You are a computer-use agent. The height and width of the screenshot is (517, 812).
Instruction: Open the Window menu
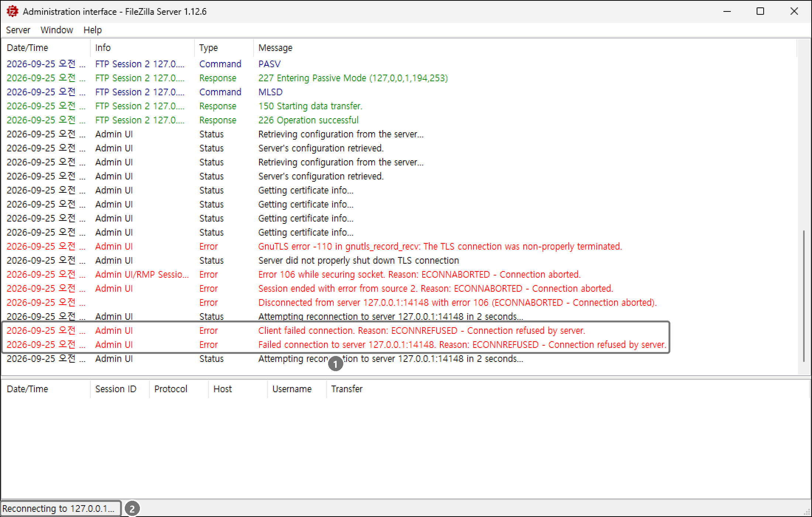(57, 30)
